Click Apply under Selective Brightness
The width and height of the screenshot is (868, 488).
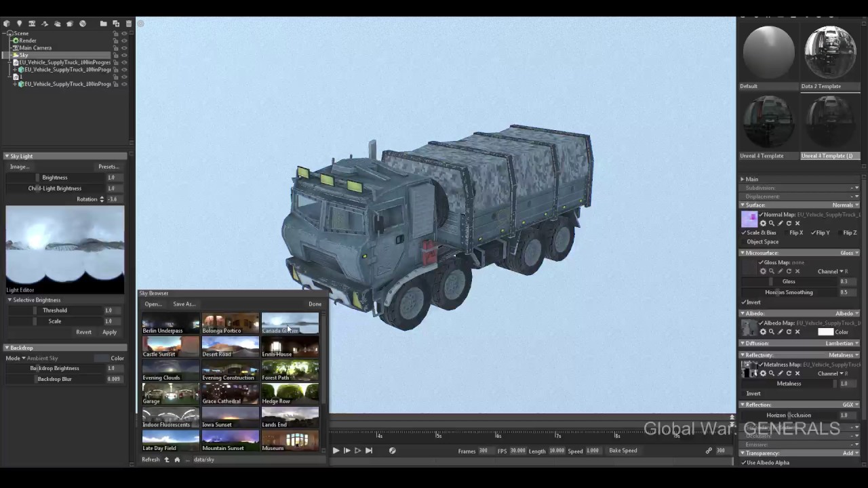(109, 332)
